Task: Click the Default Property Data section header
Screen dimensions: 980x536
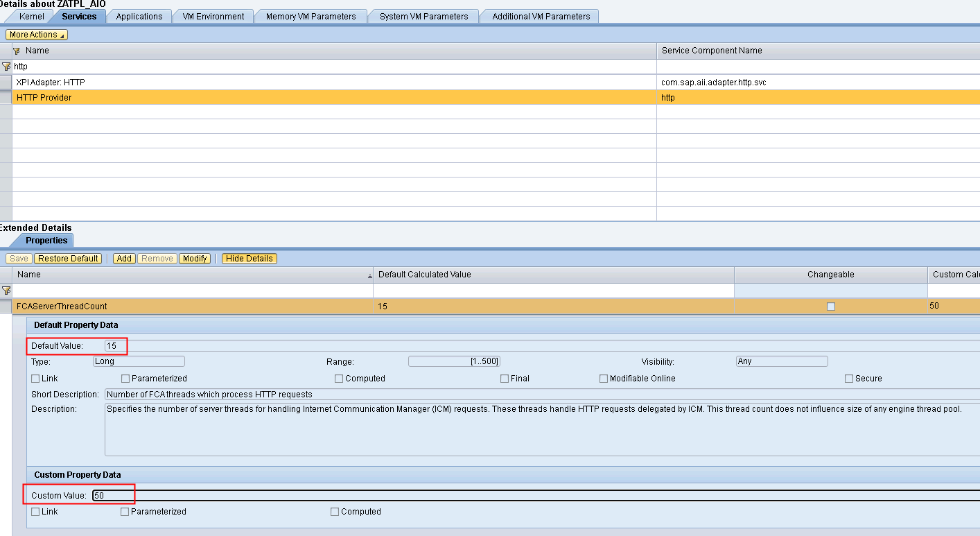Action: [503, 325]
